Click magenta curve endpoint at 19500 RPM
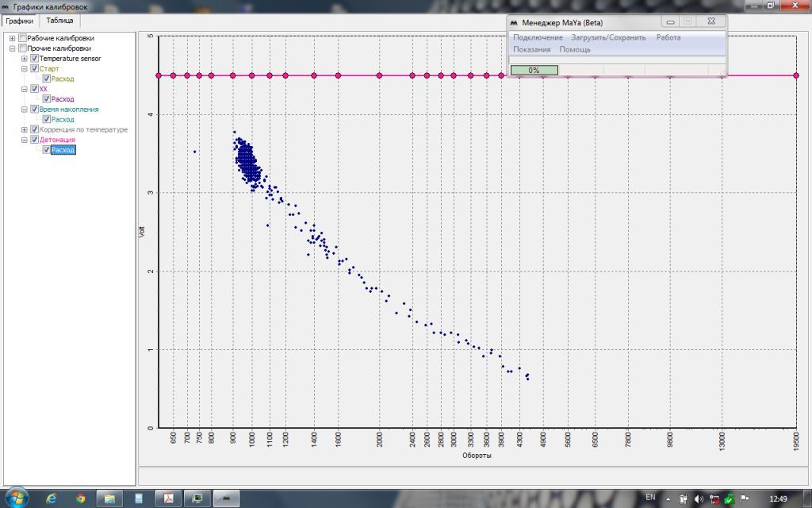 point(796,75)
